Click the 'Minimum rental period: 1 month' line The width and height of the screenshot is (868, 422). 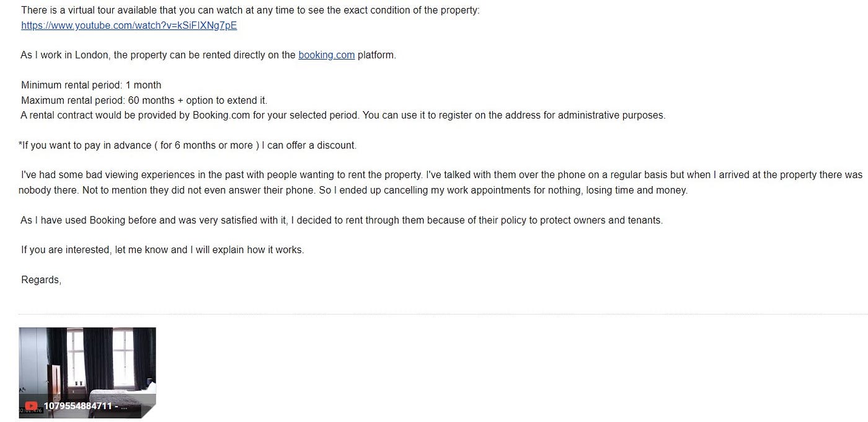coord(91,85)
